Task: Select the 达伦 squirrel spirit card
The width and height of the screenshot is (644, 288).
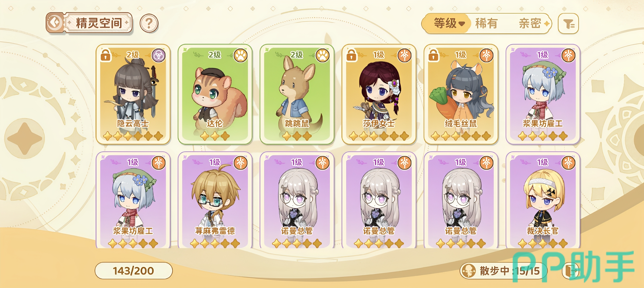Action: (215, 94)
